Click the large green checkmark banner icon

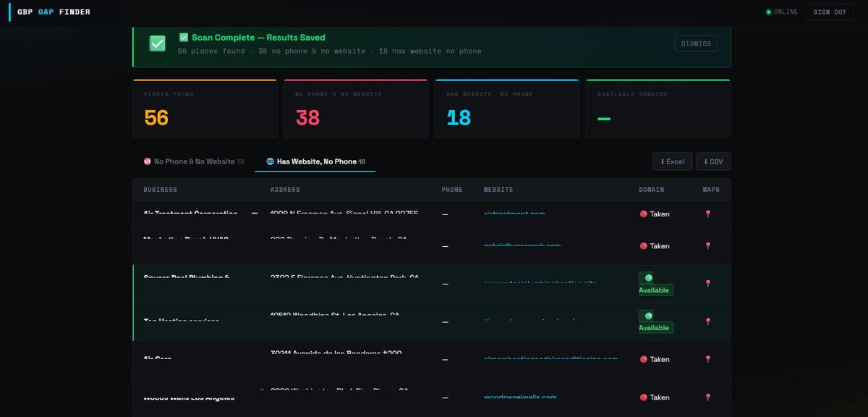click(x=157, y=43)
